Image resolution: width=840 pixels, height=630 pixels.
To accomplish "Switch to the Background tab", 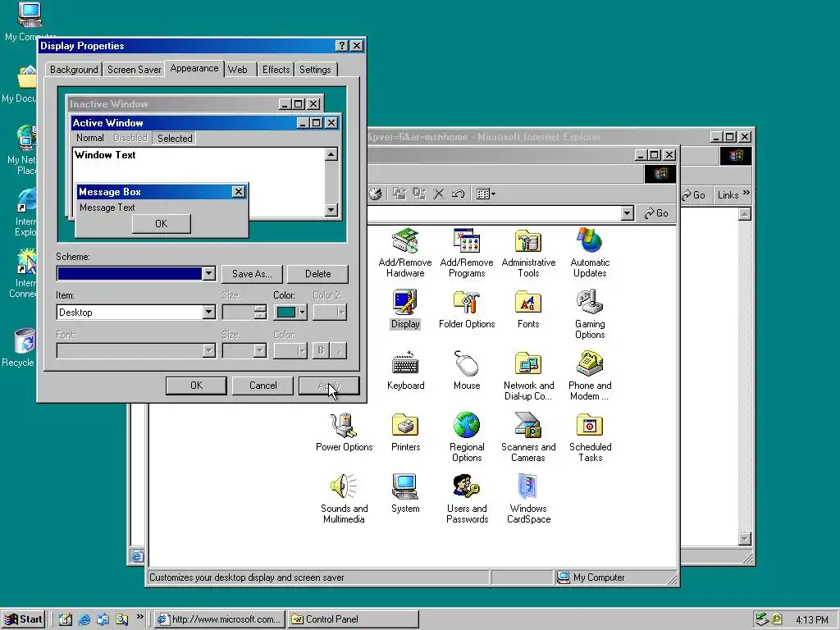I will [x=74, y=70].
